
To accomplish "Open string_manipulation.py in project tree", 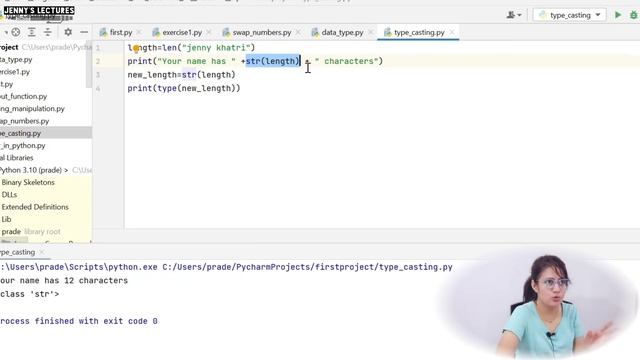I will coord(32,109).
